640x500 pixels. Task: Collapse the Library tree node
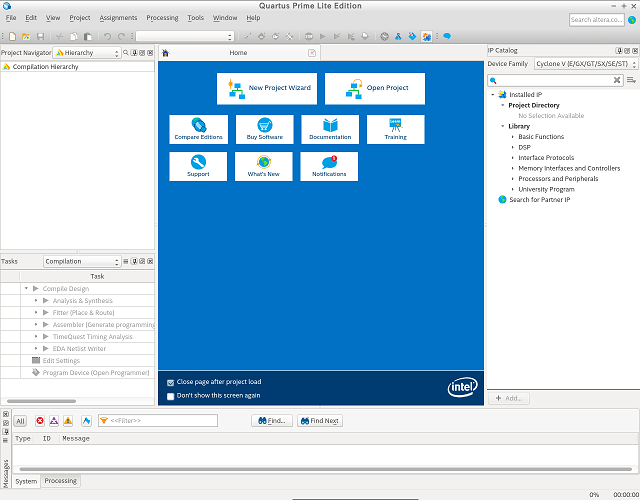[x=502, y=126]
